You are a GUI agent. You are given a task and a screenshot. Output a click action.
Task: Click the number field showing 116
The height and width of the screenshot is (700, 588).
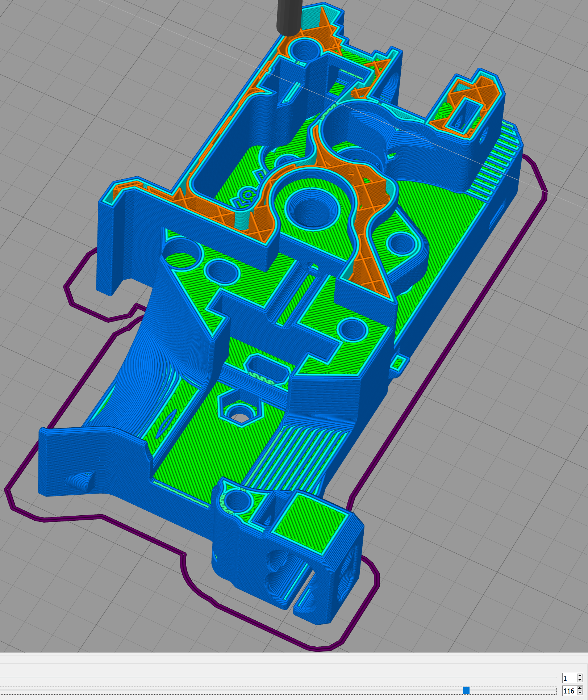pos(569,691)
